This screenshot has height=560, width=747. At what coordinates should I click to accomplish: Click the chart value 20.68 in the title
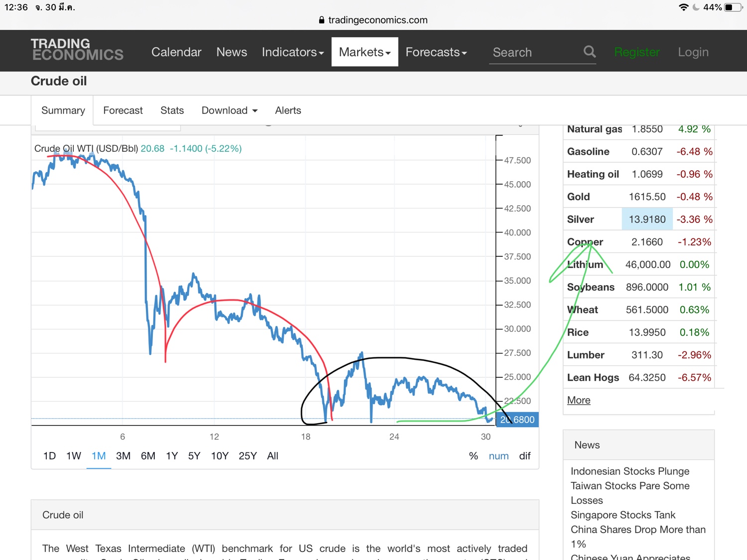pos(152,148)
